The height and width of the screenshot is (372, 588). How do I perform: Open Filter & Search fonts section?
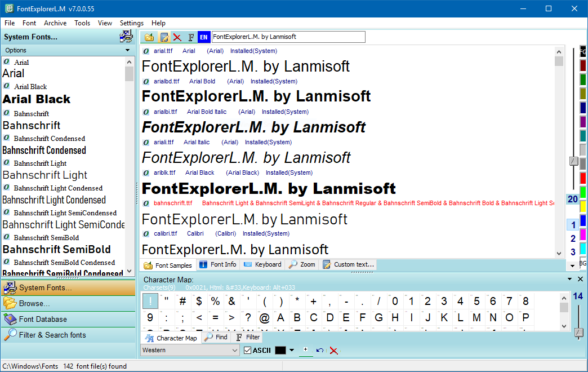click(68, 335)
